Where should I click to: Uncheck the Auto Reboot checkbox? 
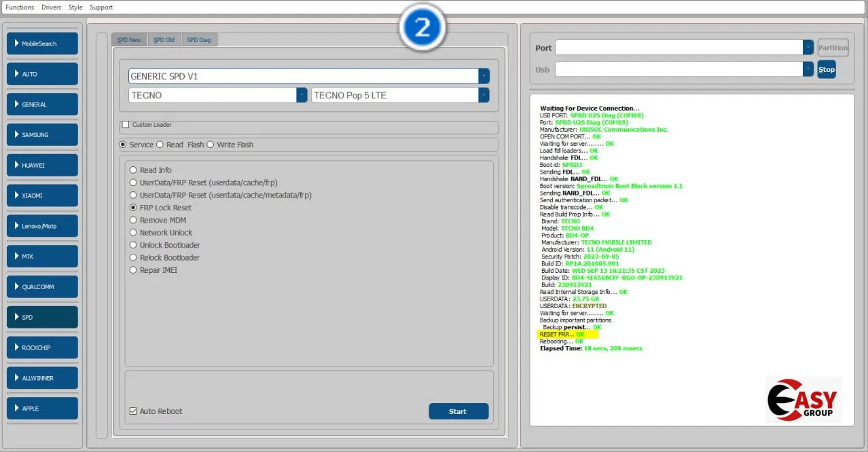point(133,411)
